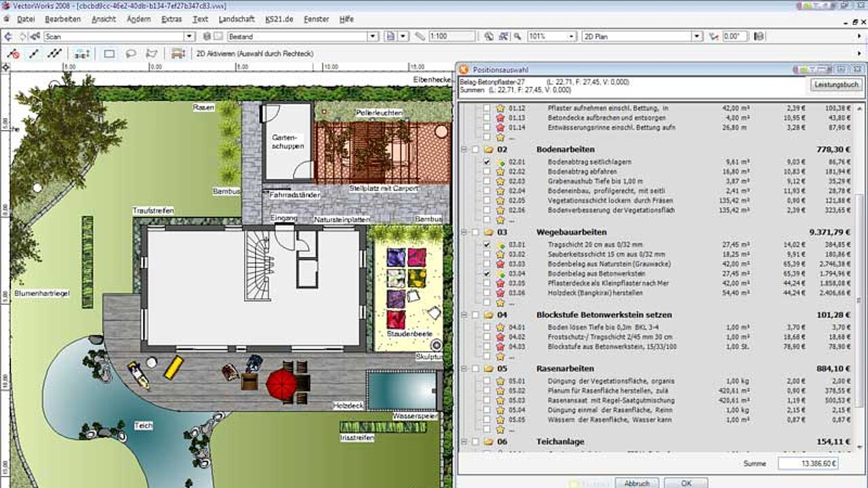Viewport: 868px width, 488px height.
Task: Click the Summe total field
Action: (x=808, y=464)
